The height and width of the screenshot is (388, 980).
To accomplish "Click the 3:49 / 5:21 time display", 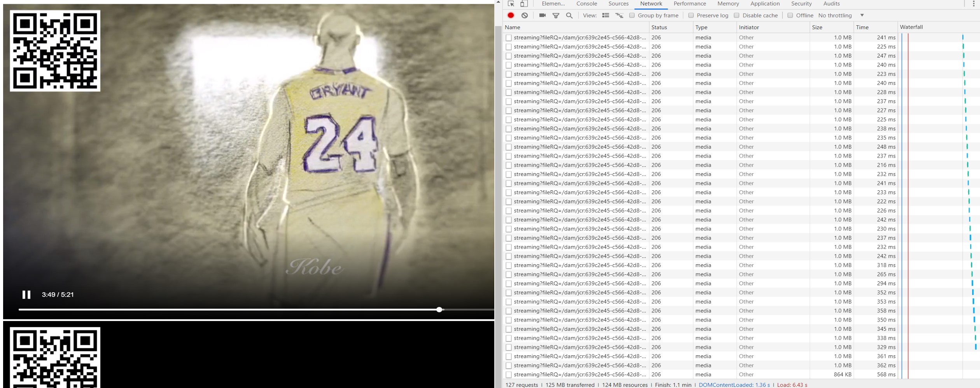I will pos(58,295).
